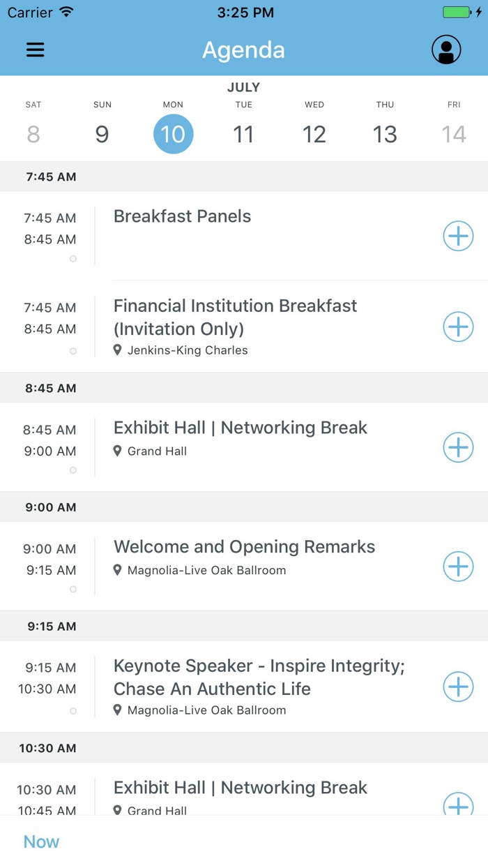
Task: Open the hamburger navigation menu
Action: pyautogui.click(x=35, y=50)
